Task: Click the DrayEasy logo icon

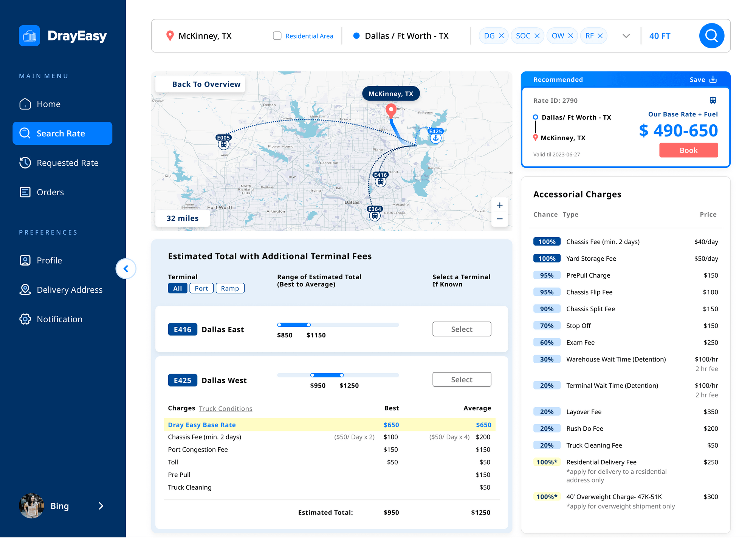Action: tap(29, 36)
